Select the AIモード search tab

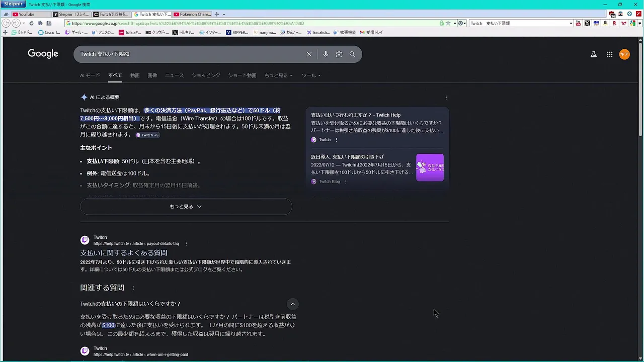coord(90,75)
